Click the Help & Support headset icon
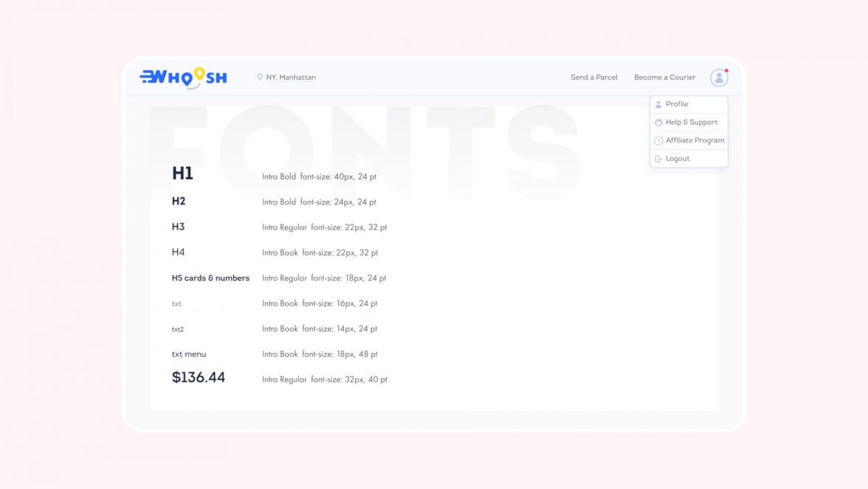The width and height of the screenshot is (868, 489). click(658, 123)
